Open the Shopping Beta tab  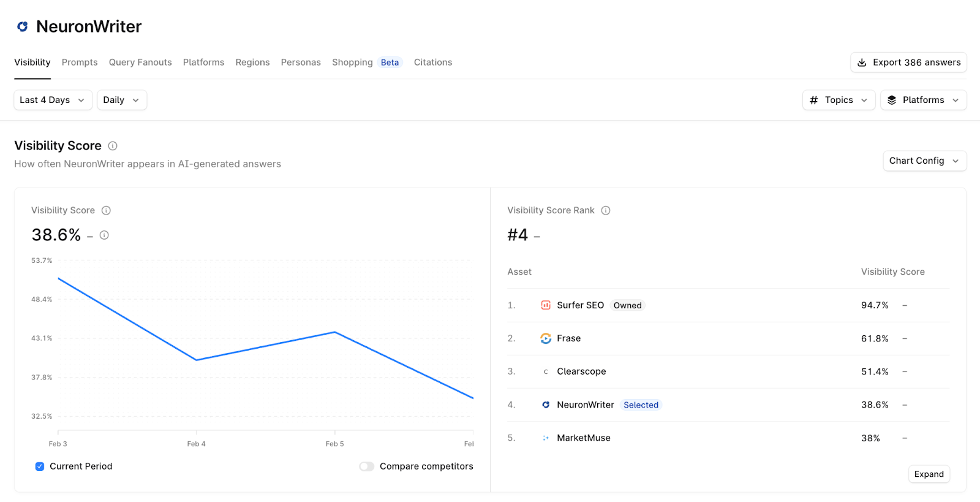pyautogui.click(x=366, y=63)
